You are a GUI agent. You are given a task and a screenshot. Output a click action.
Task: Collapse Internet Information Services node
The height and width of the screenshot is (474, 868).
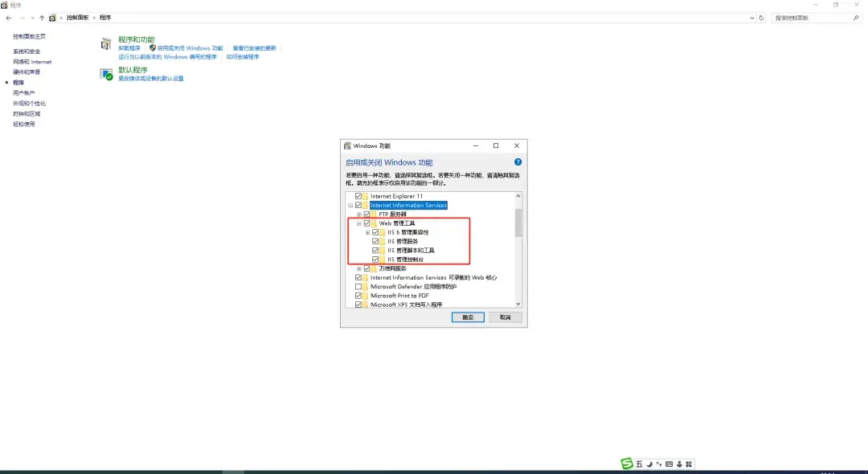pyautogui.click(x=350, y=205)
